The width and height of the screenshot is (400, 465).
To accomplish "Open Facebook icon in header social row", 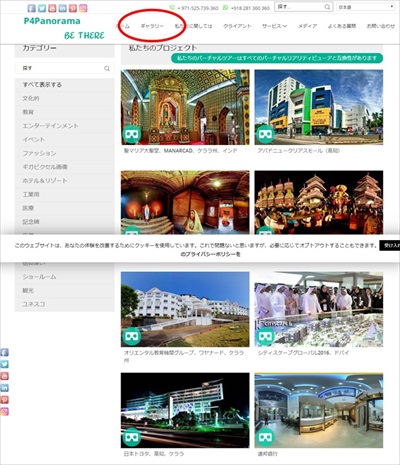I will tap(32, 8).
